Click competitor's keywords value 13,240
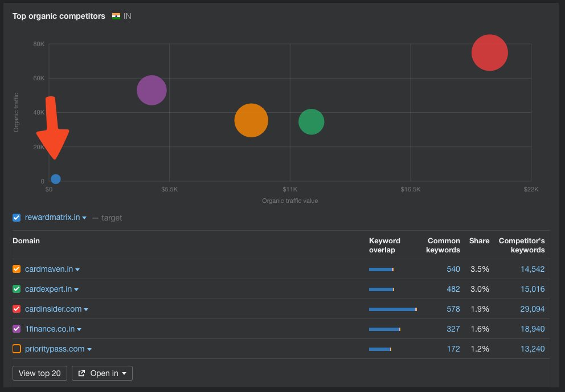This screenshot has height=392, width=565. coord(533,349)
